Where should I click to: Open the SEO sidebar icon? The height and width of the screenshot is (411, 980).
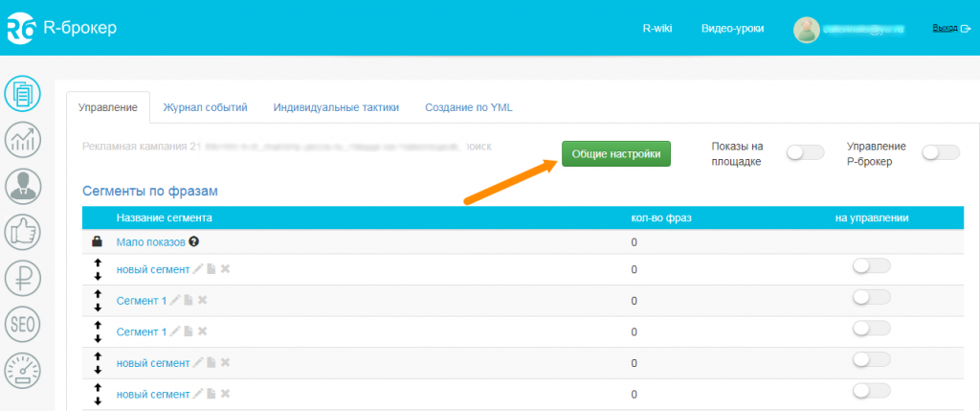click(x=23, y=324)
